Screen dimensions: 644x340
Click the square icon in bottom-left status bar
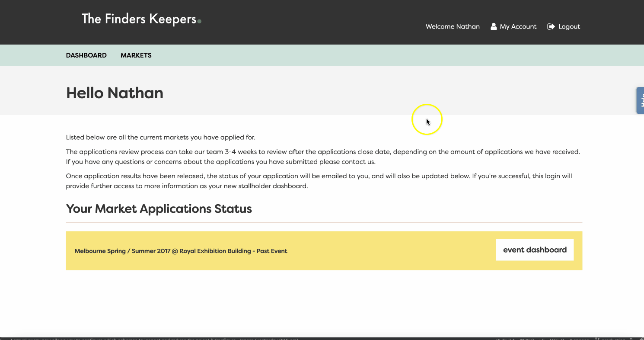(x=3, y=338)
